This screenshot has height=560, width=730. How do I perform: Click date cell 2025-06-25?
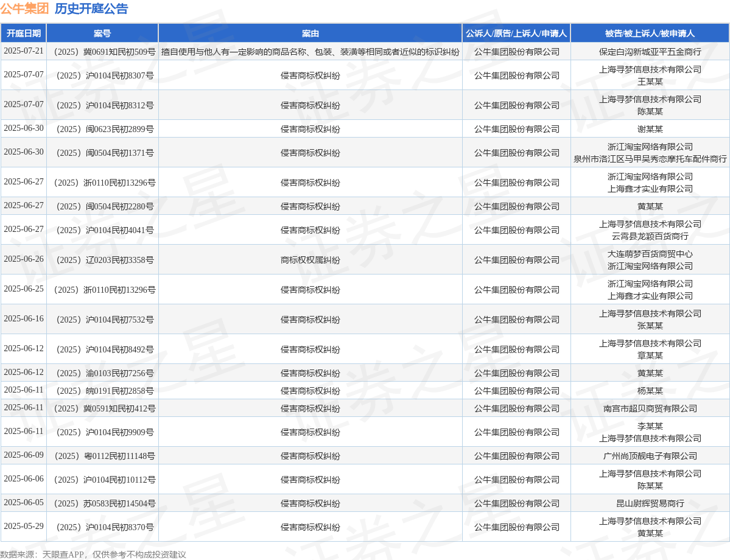[23, 289]
